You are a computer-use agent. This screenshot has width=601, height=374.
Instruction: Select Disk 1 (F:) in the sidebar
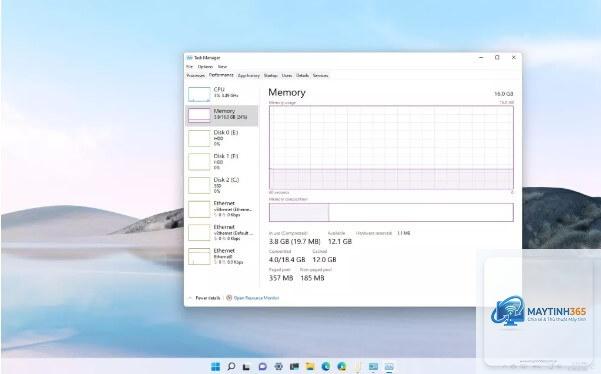tap(222, 162)
